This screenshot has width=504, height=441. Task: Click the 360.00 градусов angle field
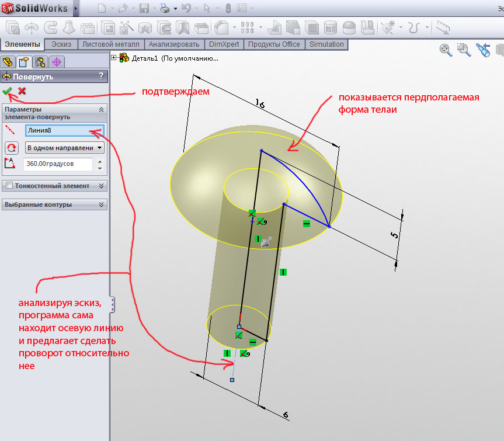coord(57,164)
